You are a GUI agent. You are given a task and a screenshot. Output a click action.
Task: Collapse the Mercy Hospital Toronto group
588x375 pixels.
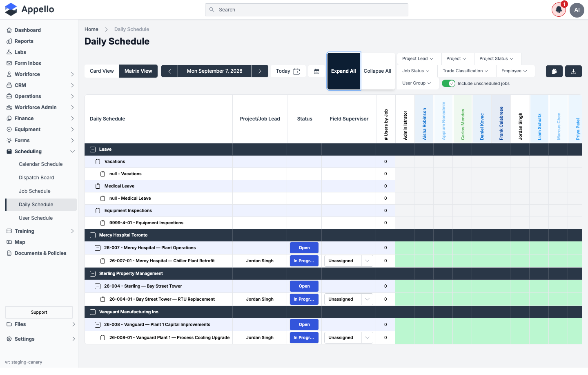93,235
